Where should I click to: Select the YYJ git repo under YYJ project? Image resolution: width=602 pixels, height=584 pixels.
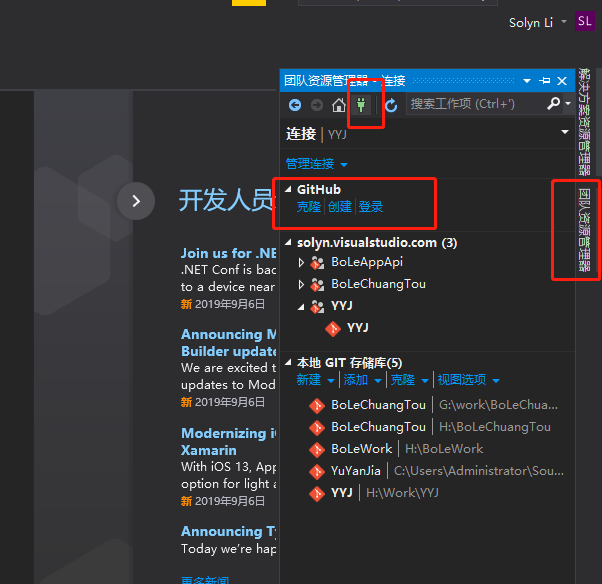(x=347, y=328)
